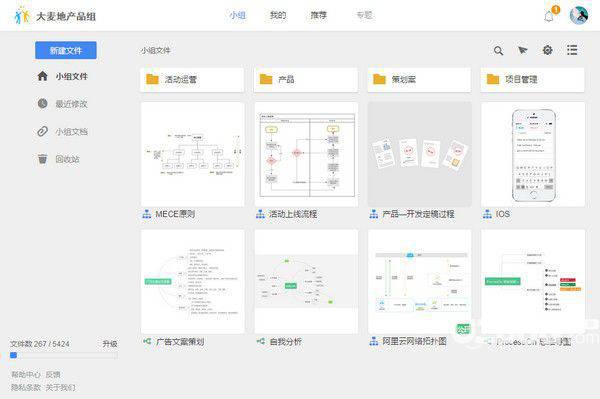The height and width of the screenshot is (399, 600).
Task: Click the 活动运营 folder icon
Action: [x=152, y=79]
